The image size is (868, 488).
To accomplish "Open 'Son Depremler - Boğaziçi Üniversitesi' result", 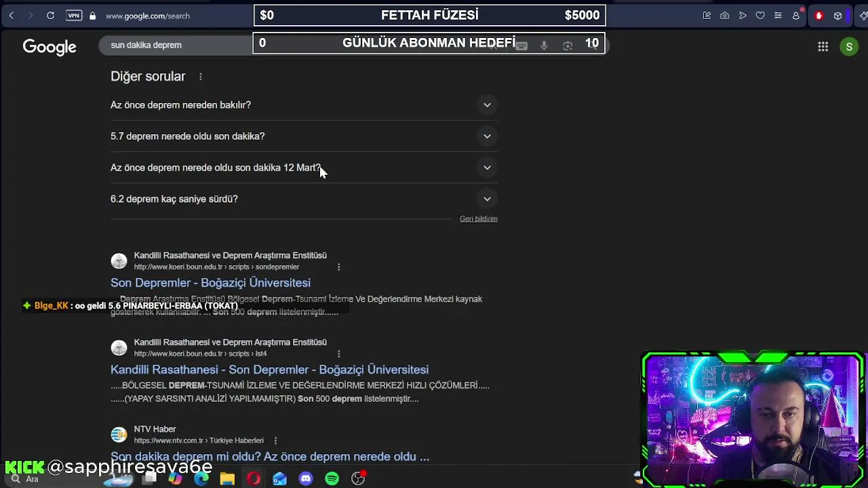I will [210, 283].
